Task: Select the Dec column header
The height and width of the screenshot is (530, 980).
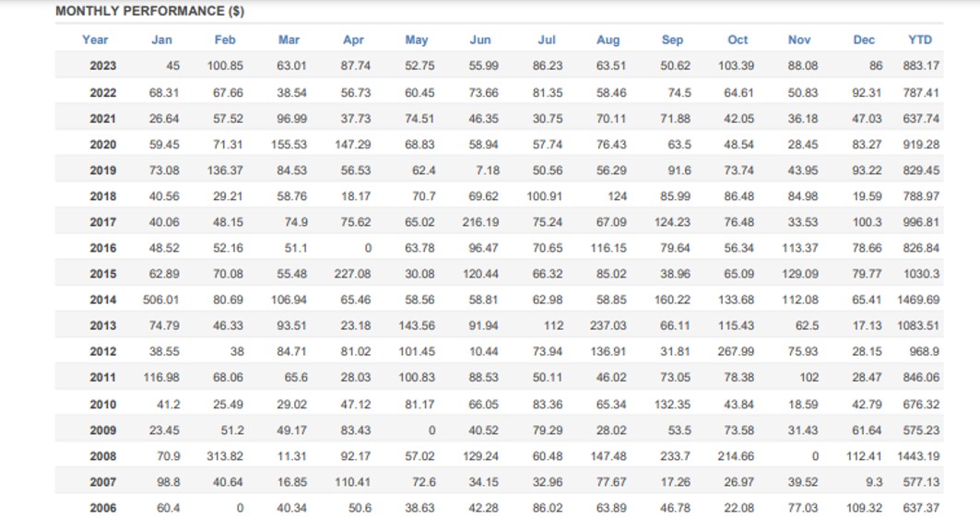Action: [864, 40]
